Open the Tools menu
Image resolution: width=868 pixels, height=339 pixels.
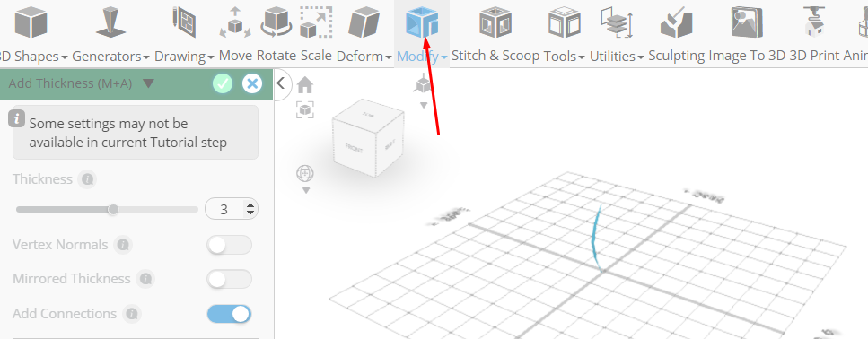564,56
